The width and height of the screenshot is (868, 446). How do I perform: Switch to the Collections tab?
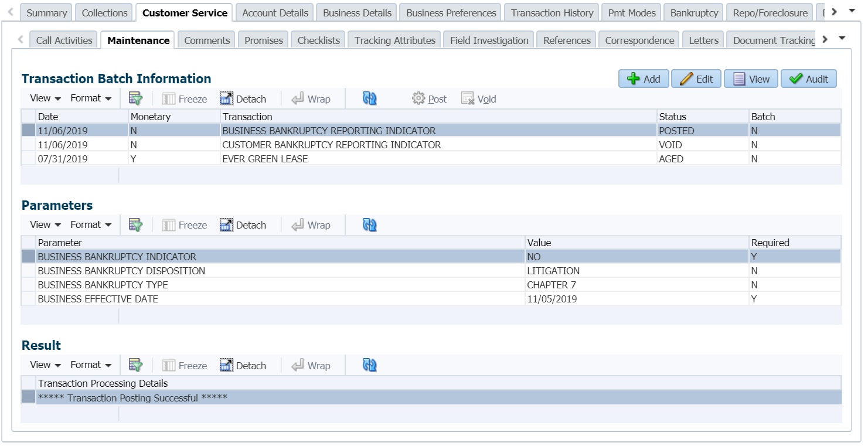104,13
